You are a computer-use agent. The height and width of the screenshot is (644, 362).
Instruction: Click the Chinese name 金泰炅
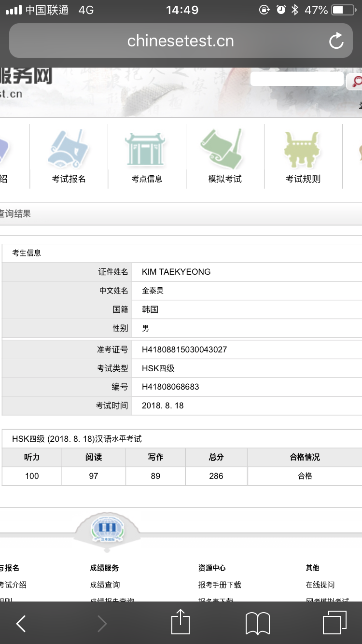153,291
